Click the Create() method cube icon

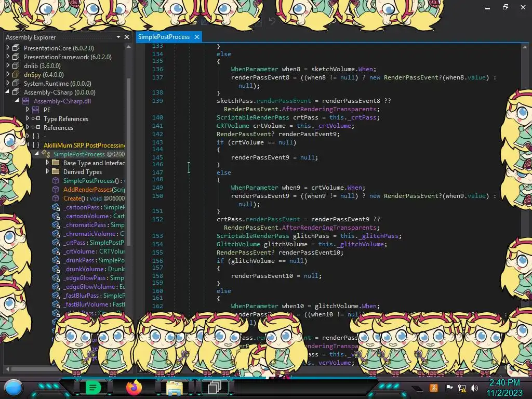click(56, 198)
